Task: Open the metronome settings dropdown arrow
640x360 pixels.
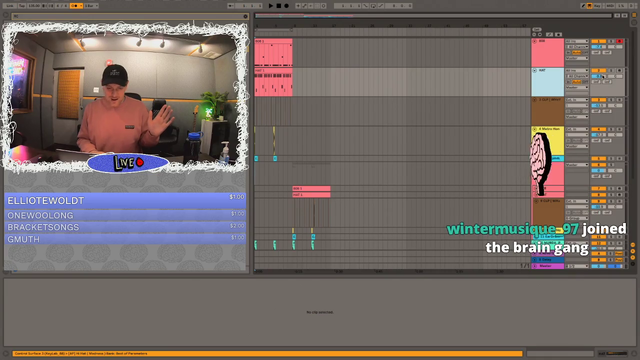Action: tap(81, 6)
